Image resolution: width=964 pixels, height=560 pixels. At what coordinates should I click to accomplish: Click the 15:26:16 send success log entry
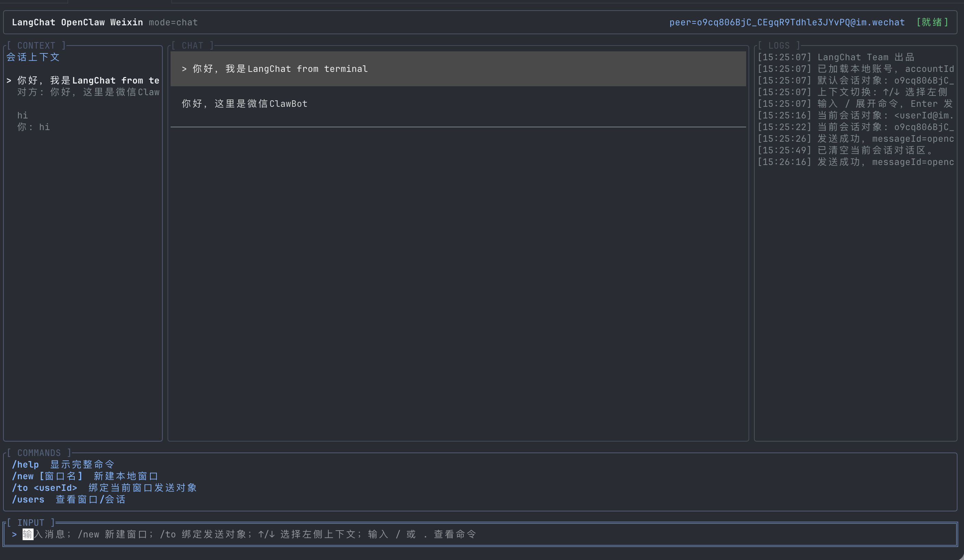coord(855,162)
